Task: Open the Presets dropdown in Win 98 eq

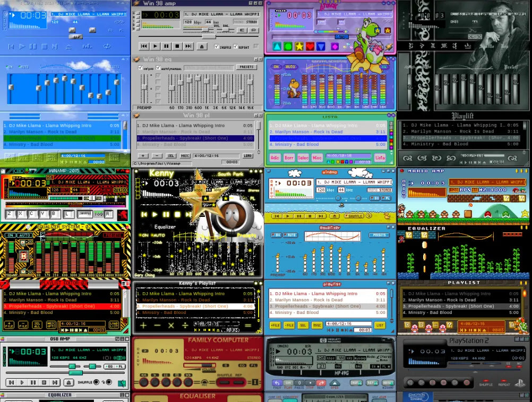Action: pyautogui.click(x=246, y=67)
